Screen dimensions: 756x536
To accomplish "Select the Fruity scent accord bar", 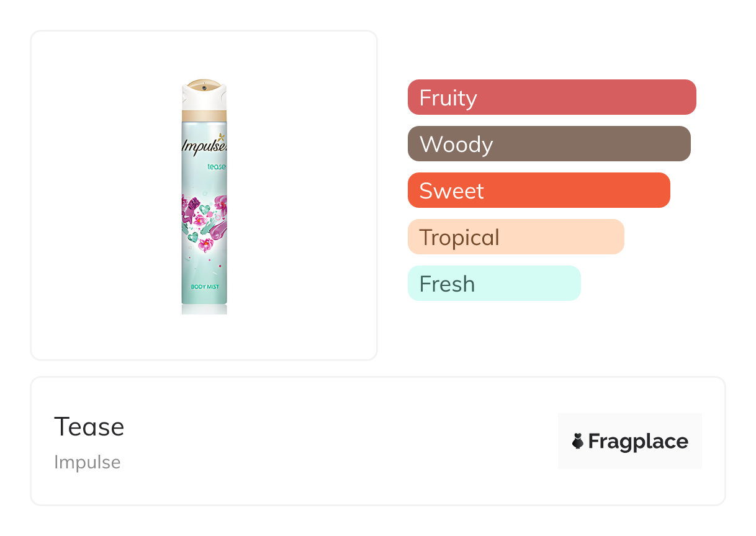I will coord(551,97).
